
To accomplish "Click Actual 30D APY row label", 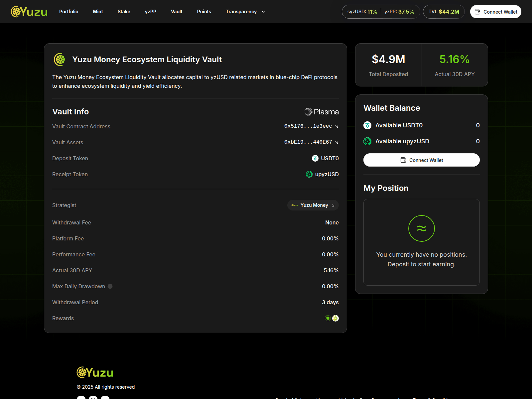I will click(x=72, y=270).
